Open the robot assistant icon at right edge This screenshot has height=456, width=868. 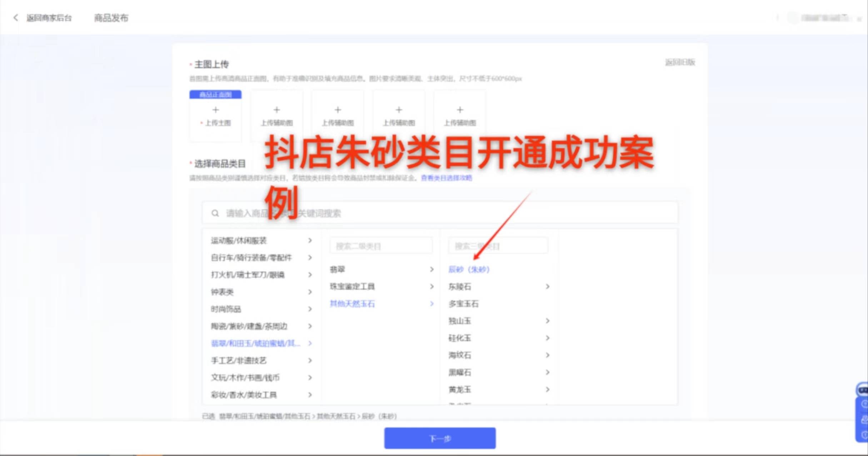coord(862,390)
